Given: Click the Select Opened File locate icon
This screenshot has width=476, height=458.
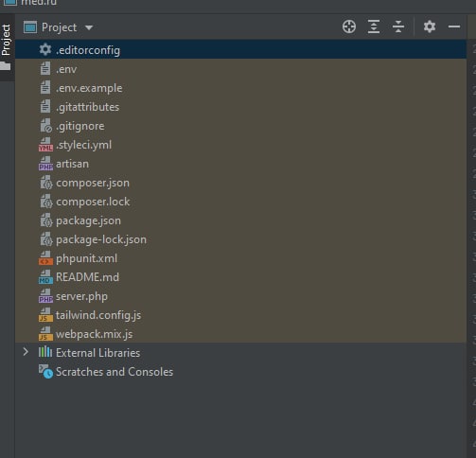Looking at the screenshot, I should [349, 26].
